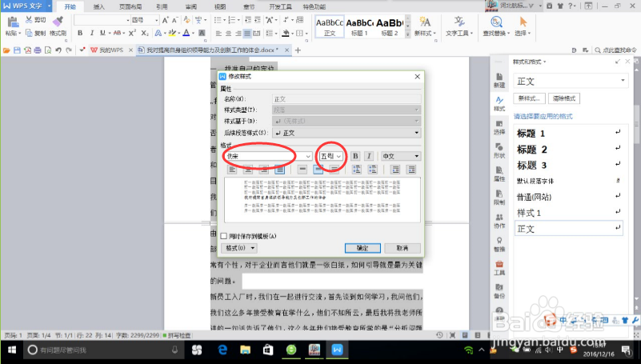Switch to the 审阅 ribbon tab

coord(191,6)
